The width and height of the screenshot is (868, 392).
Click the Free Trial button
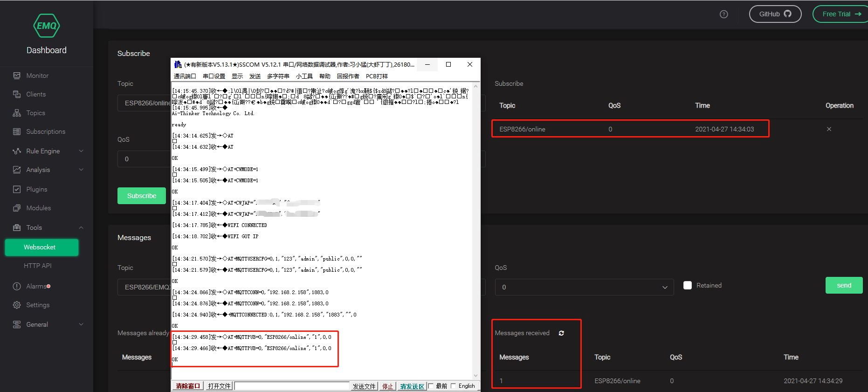[840, 14]
